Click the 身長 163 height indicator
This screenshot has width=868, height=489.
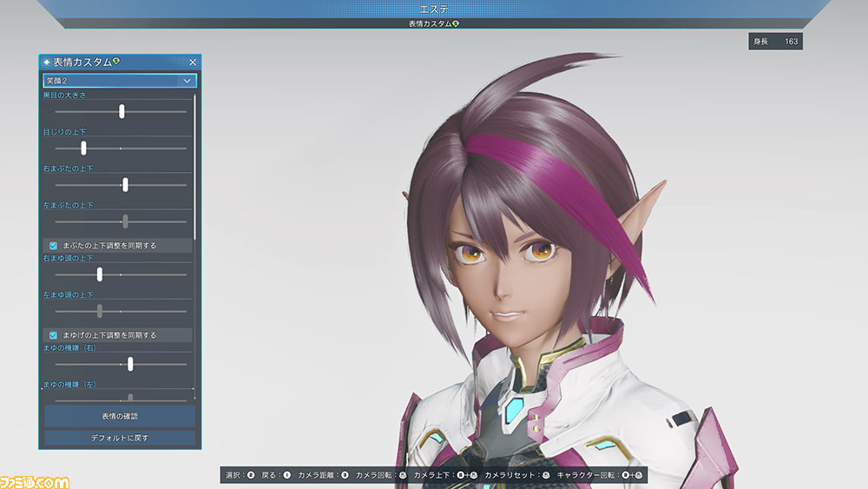(x=775, y=42)
